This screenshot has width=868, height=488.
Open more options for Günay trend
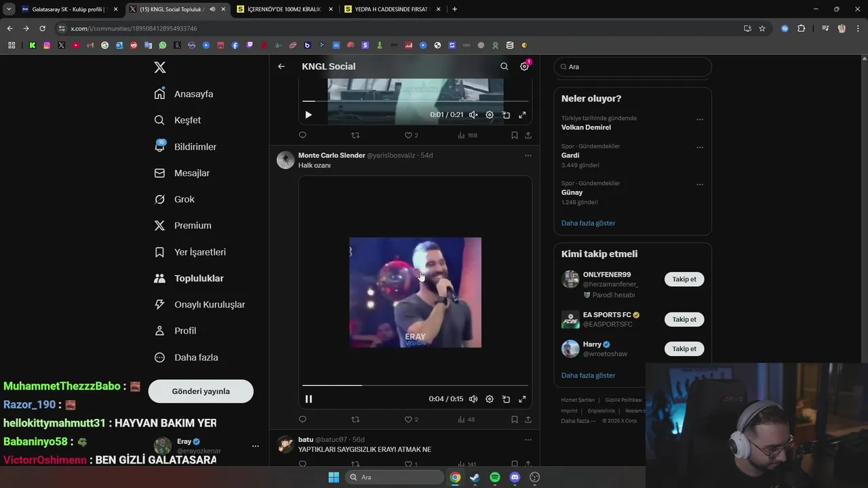pyautogui.click(x=700, y=184)
